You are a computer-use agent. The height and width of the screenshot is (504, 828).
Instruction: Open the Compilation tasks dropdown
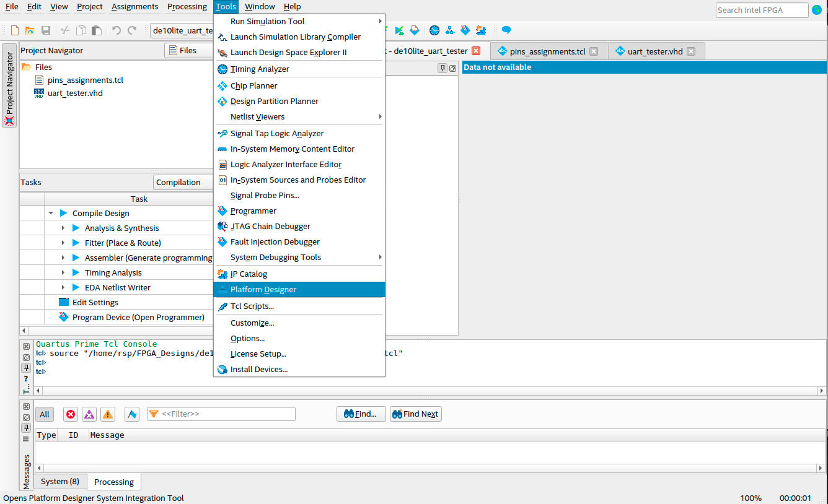pos(183,183)
